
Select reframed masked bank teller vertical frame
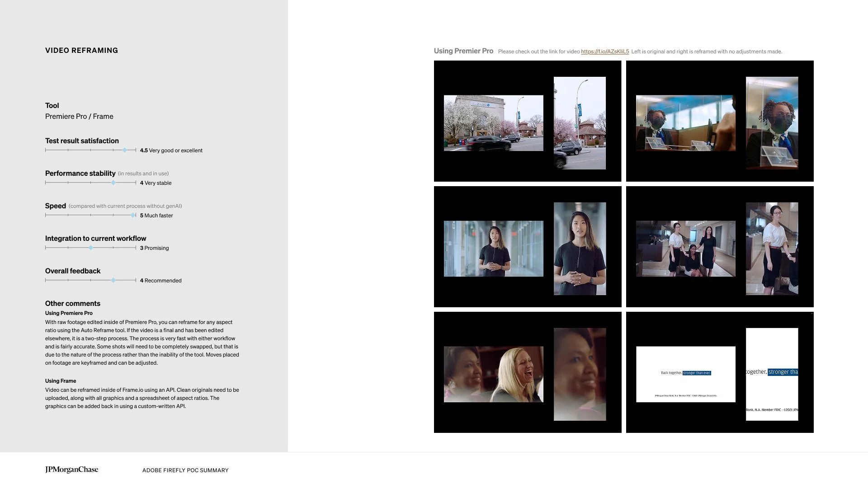(772, 123)
